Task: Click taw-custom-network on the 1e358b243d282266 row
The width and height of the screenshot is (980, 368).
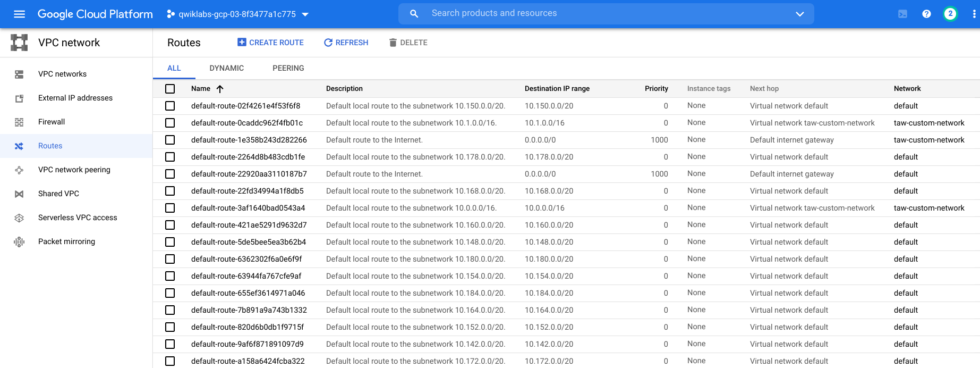Action: (929, 140)
